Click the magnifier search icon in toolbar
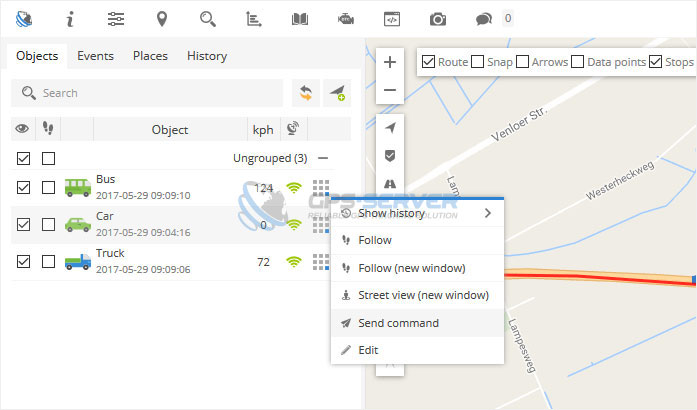The width and height of the screenshot is (697, 410). (x=207, y=18)
